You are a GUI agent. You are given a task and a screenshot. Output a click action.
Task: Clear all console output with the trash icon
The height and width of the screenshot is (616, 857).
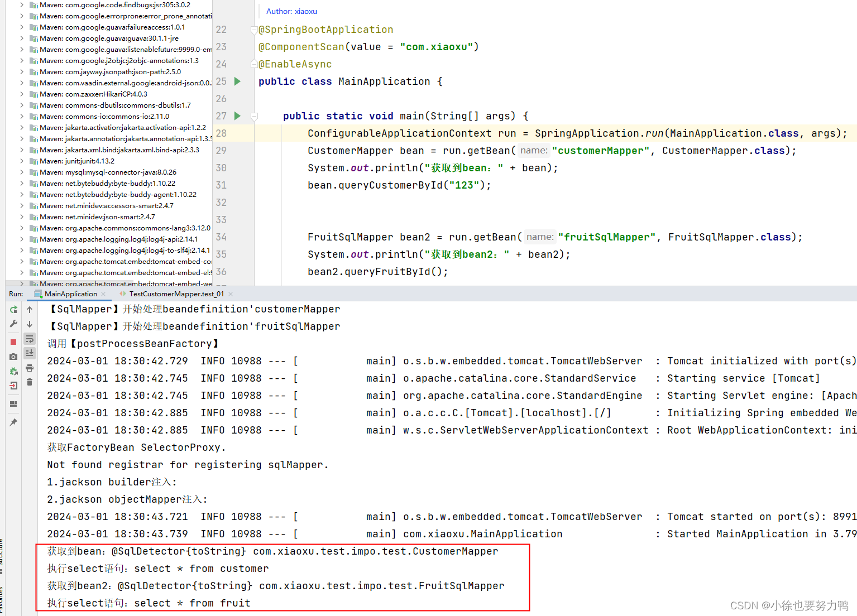[x=30, y=382]
